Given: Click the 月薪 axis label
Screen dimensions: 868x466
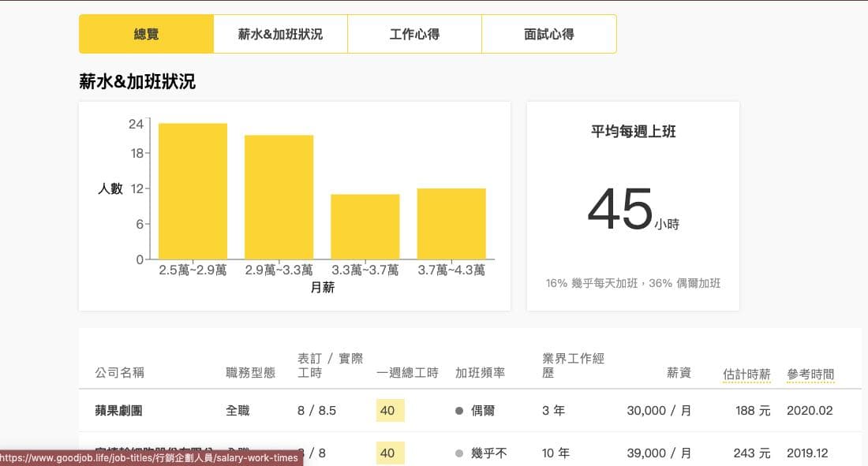Looking at the screenshot, I should coord(322,287).
